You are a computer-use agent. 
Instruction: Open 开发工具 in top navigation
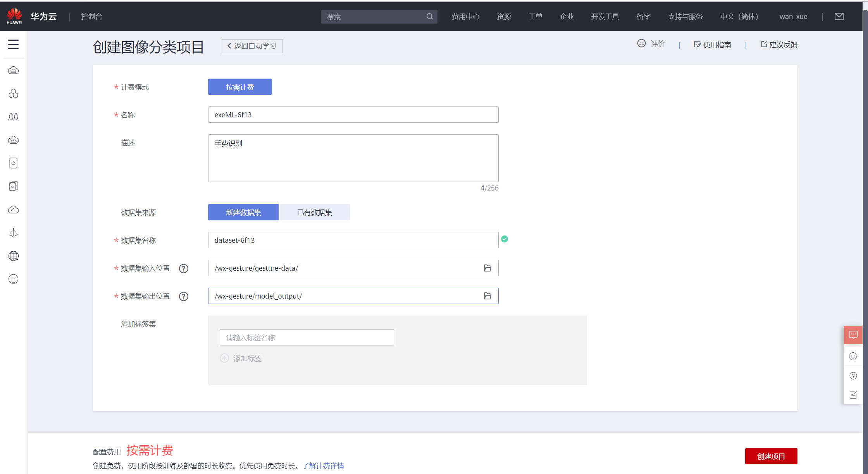(604, 16)
